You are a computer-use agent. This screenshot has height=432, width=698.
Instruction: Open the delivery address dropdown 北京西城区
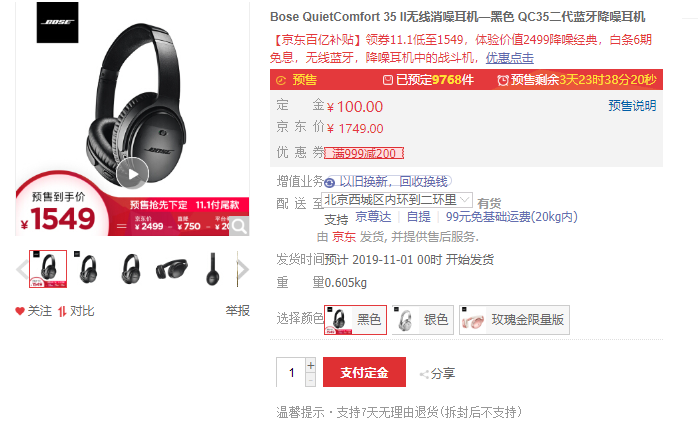(397, 200)
